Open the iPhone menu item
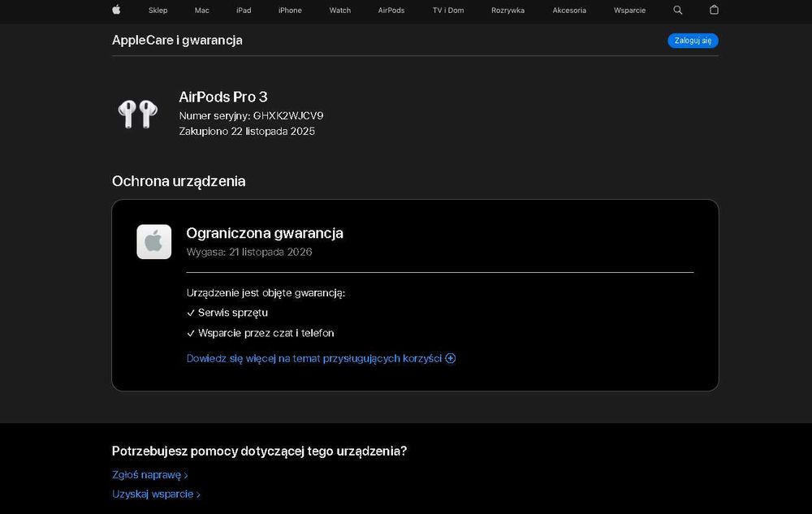Viewport: 812px width, 514px height. (290, 11)
